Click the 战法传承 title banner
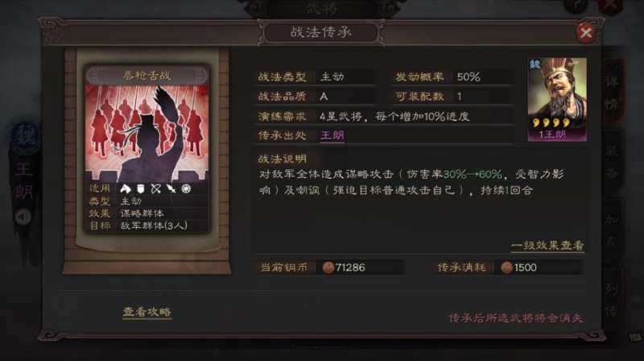 pos(321,32)
